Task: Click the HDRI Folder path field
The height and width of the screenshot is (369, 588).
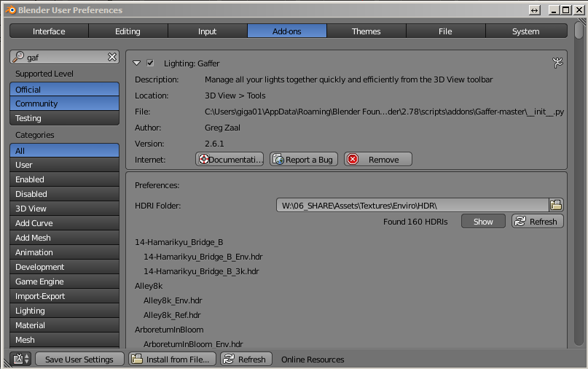Action: pyautogui.click(x=412, y=206)
